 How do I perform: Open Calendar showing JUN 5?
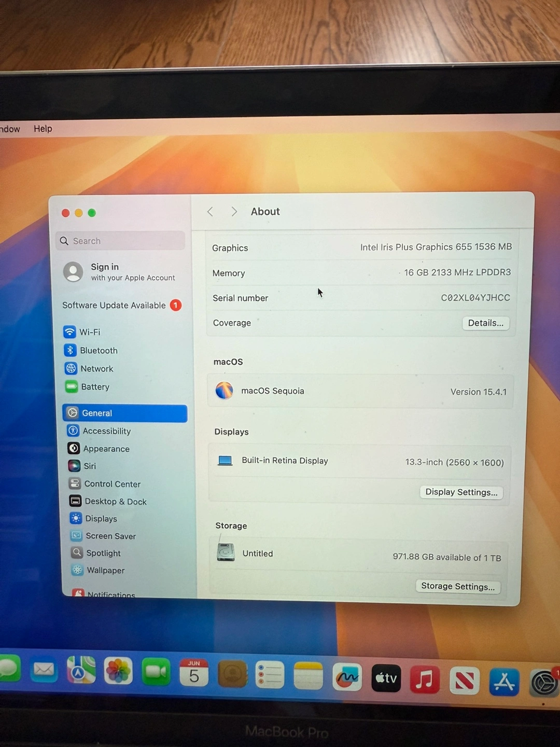[194, 673]
